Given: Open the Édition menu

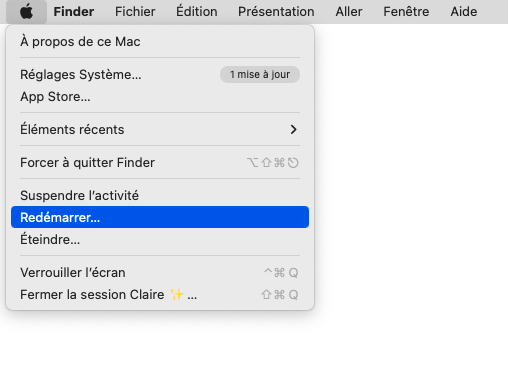Looking at the screenshot, I should pyautogui.click(x=197, y=12).
